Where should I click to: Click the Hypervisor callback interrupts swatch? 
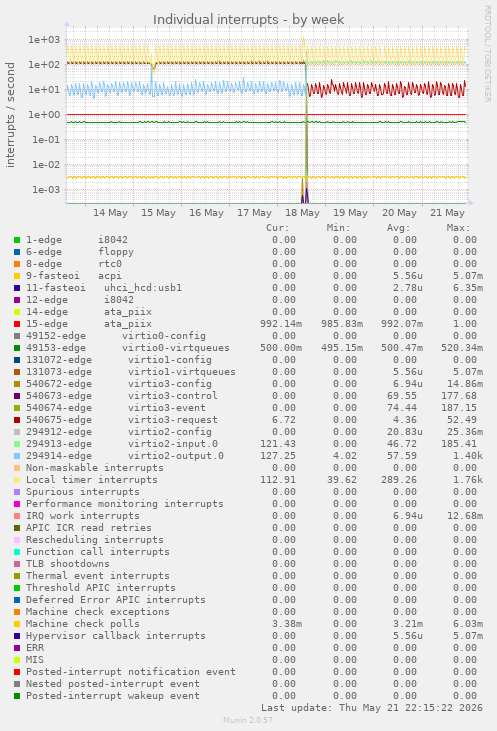coord(17,636)
